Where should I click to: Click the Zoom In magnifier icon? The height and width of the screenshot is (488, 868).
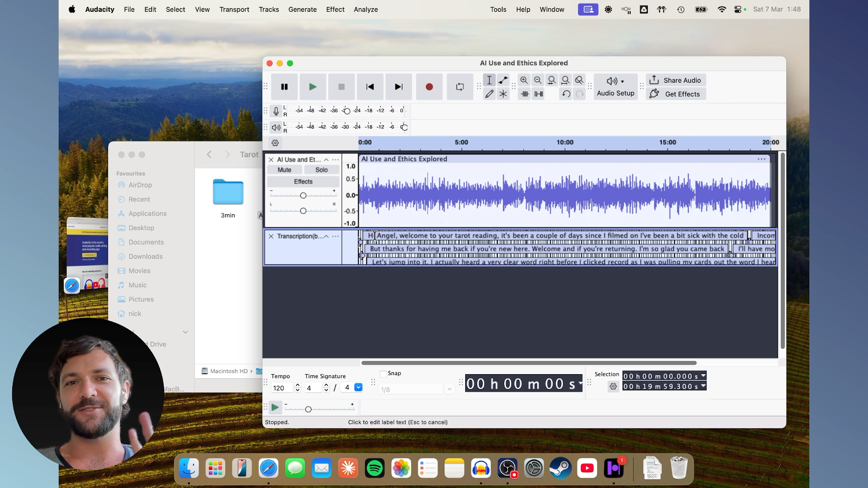(524, 80)
